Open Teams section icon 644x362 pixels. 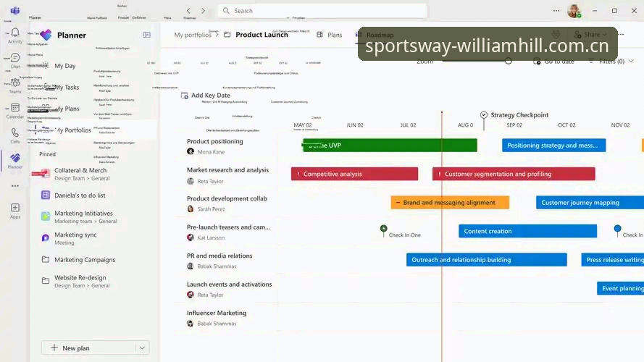pyautogui.click(x=14, y=85)
